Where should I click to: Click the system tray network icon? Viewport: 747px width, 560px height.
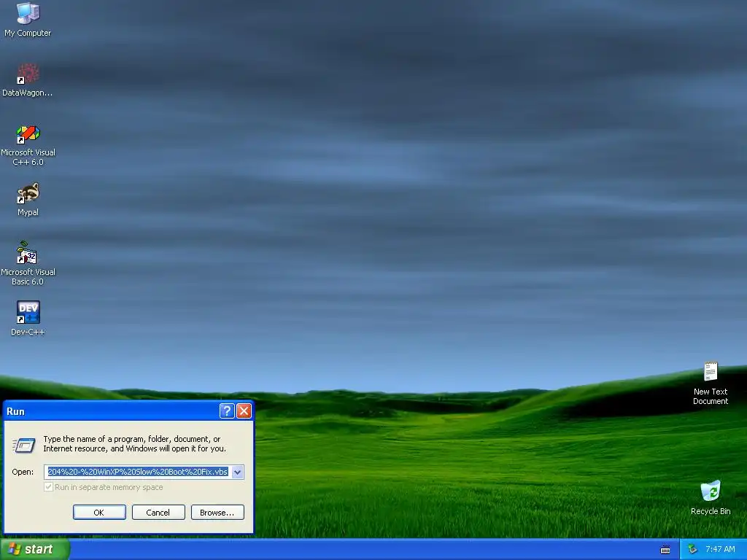click(x=692, y=549)
